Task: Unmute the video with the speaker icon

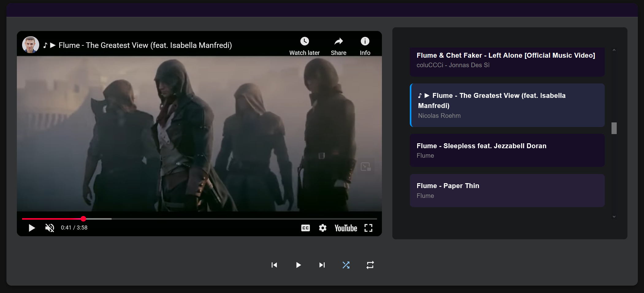Action: [x=50, y=228]
